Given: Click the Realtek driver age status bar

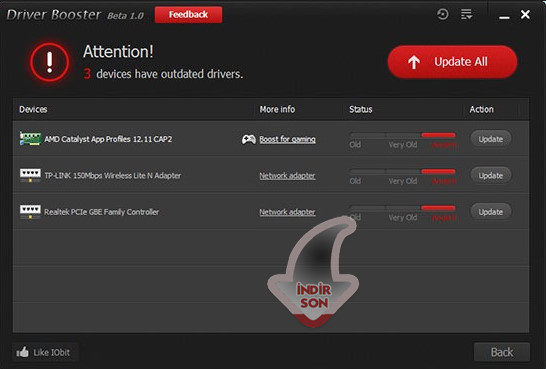Looking at the screenshot, I should (403, 208).
